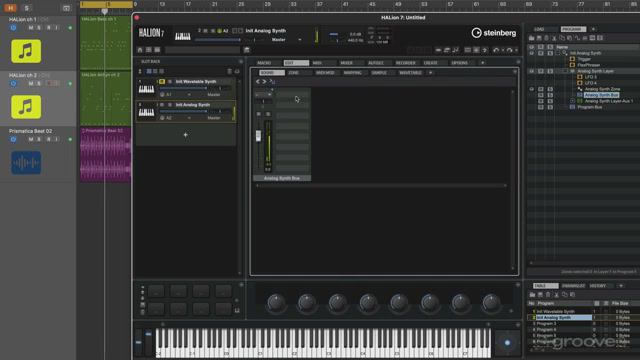
Task: Click the keyboard icon of Init Wavetable Synth slot
Action: point(146,89)
